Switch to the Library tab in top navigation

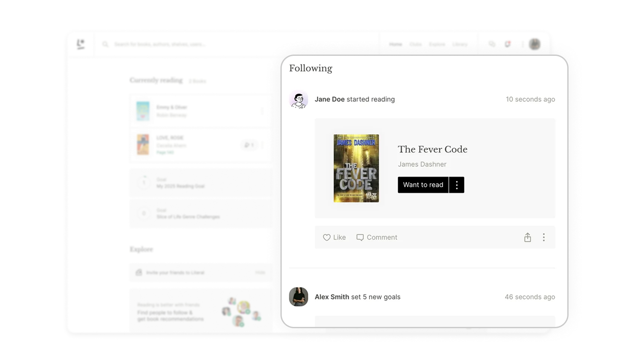click(460, 44)
